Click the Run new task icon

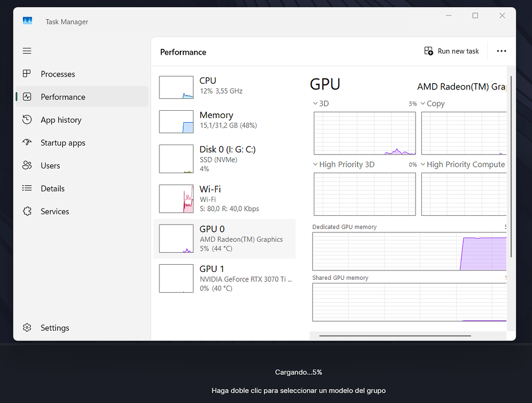429,51
